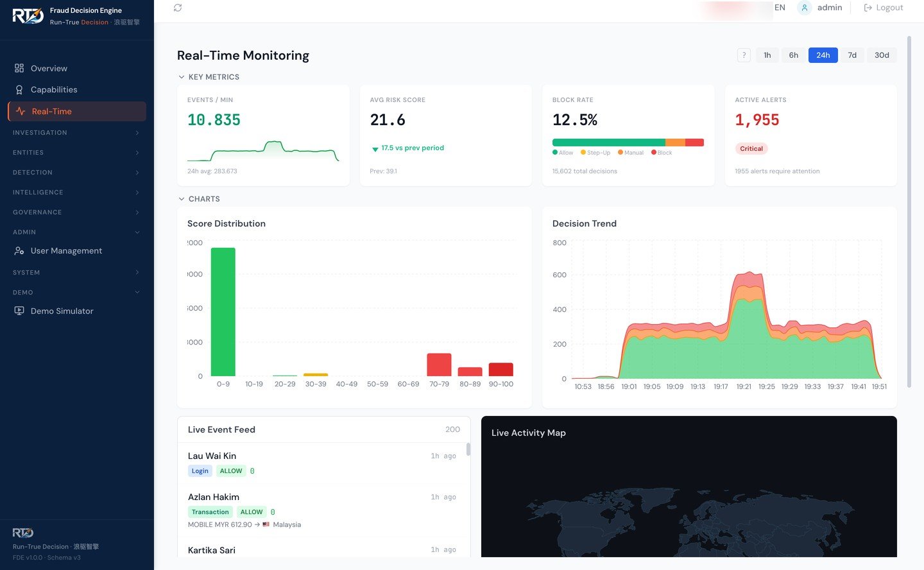Image resolution: width=924 pixels, height=570 pixels.
Task: Enable the 7d time range
Action: coord(852,55)
